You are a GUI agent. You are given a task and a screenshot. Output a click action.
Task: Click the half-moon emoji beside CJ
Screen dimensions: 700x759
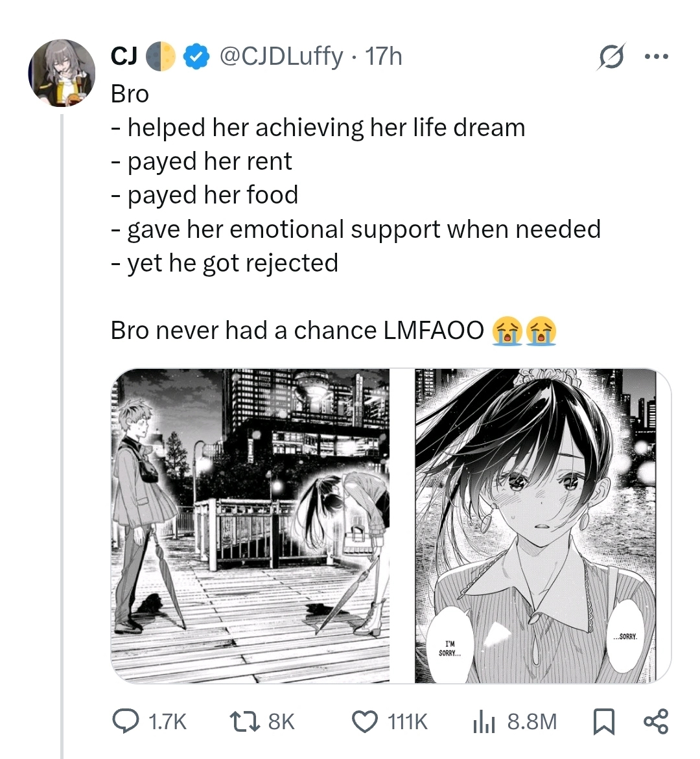point(161,56)
